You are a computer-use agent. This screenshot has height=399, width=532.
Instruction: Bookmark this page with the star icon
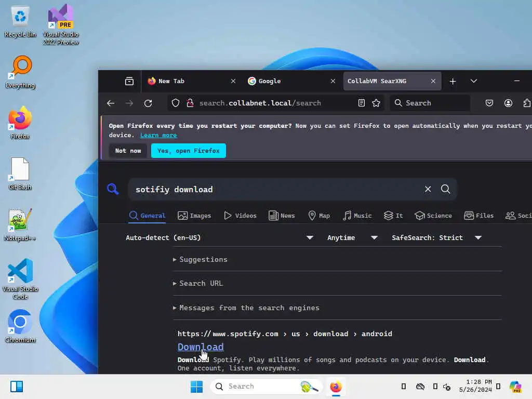tap(376, 103)
